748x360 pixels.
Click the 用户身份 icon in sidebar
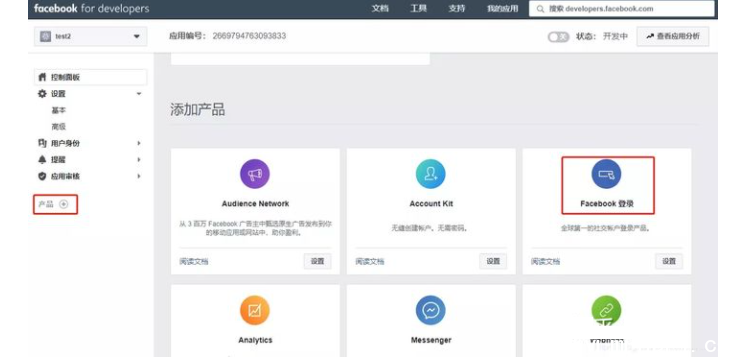[x=42, y=143]
